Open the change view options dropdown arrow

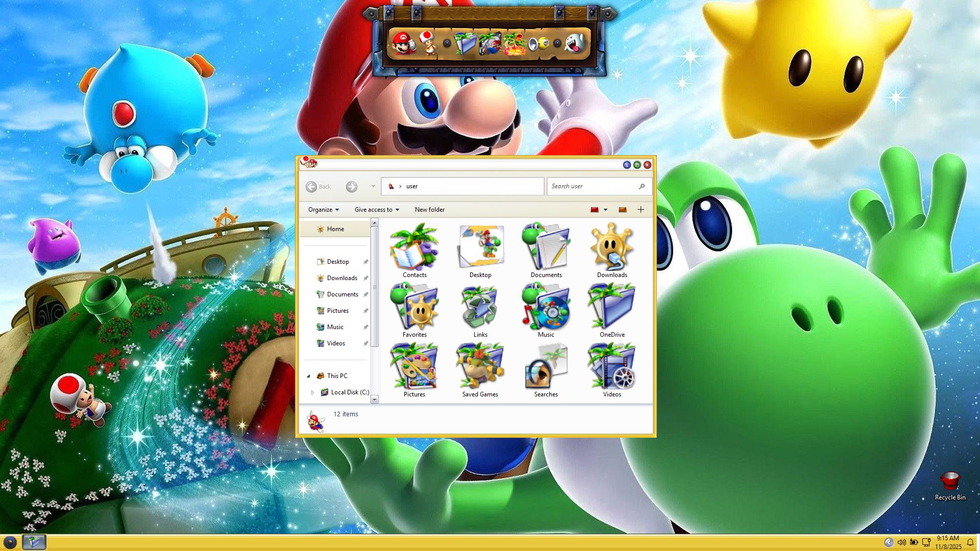coord(606,210)
